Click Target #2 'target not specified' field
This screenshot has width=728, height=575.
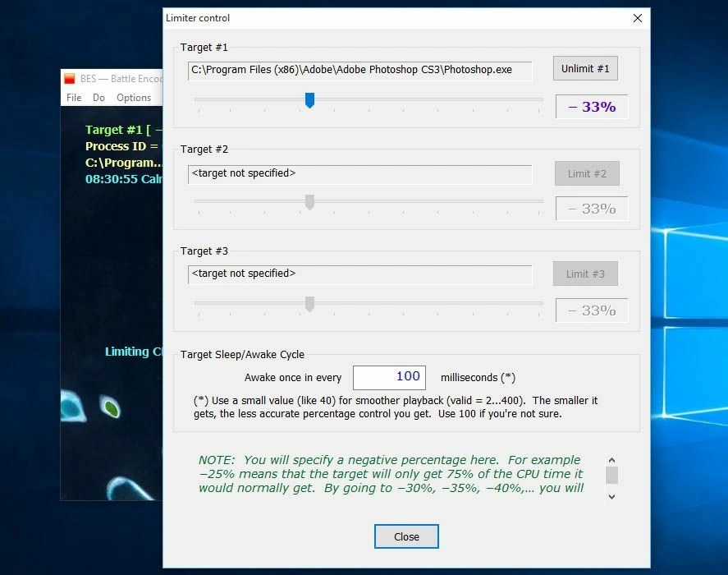tap(364, 173)
